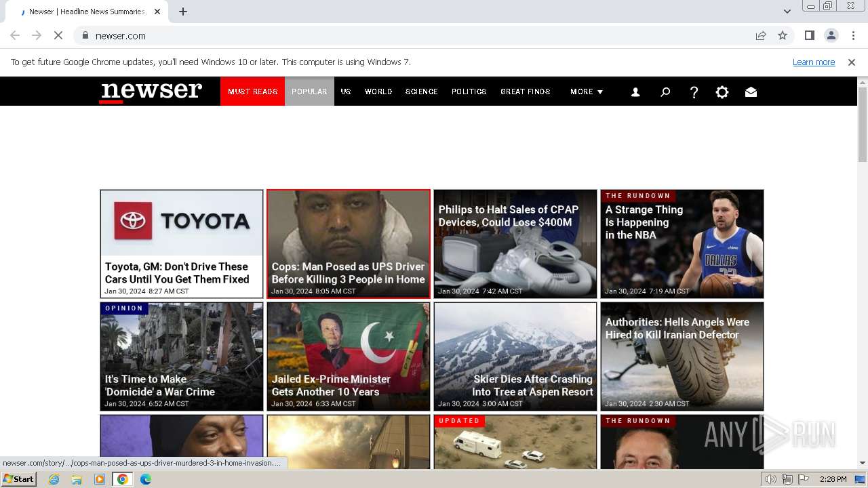Screen dimensions: 868x488
Task: Open the US news section
Action: 346,91
